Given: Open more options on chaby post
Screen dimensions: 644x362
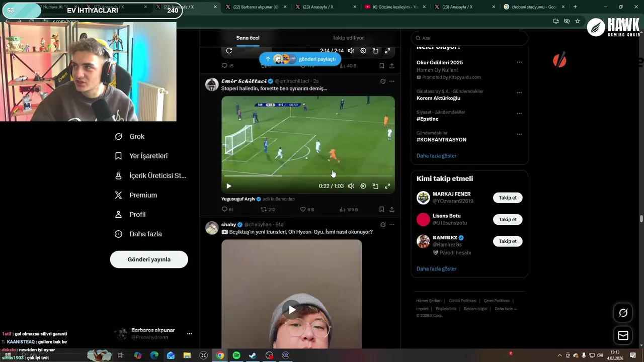Looking at the screenshot, I should coord(392,225).
